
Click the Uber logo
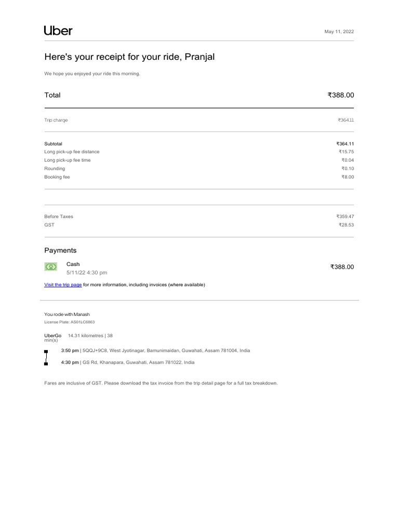click(58, 31)
